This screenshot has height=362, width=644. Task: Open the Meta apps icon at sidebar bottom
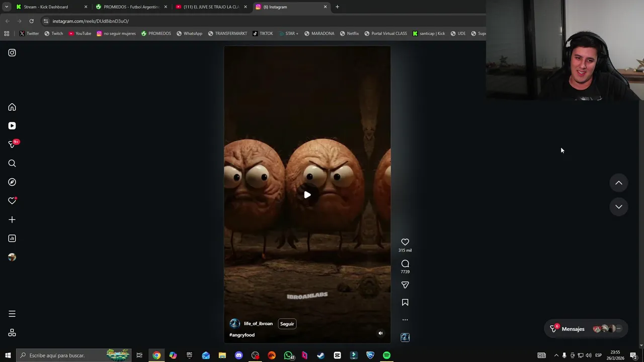12,333
